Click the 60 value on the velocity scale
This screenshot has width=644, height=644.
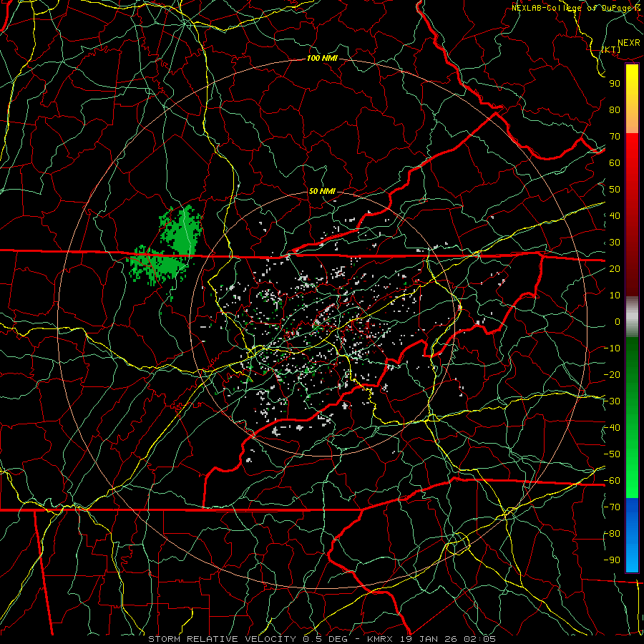point(615,162)
